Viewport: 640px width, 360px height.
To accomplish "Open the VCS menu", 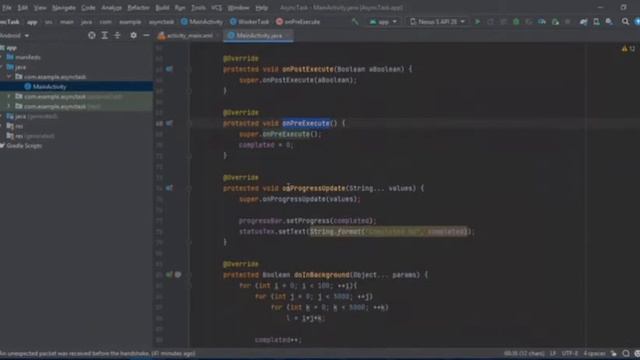I will coord(216,8).
